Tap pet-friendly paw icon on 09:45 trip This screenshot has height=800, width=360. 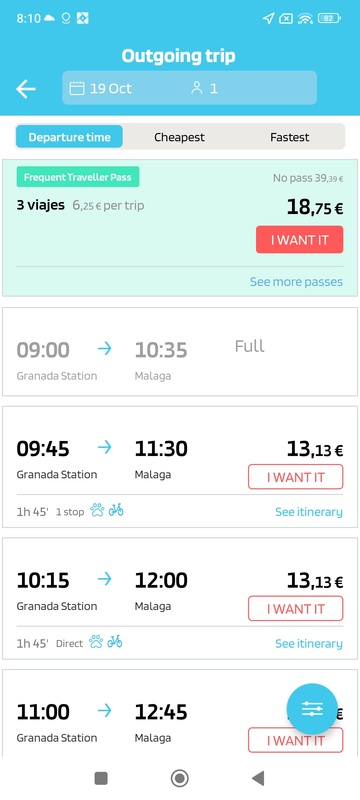[97, 510]
